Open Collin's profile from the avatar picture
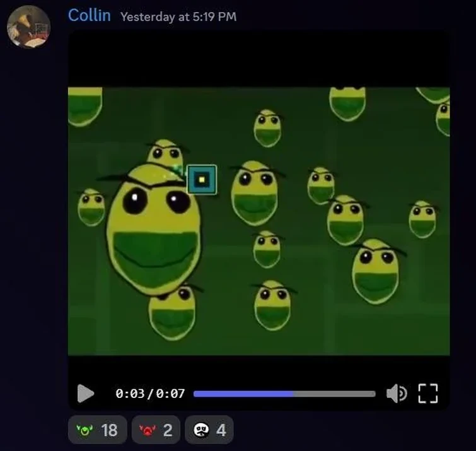Viewport: 476px width, 451px height. (x=28, y=26)
